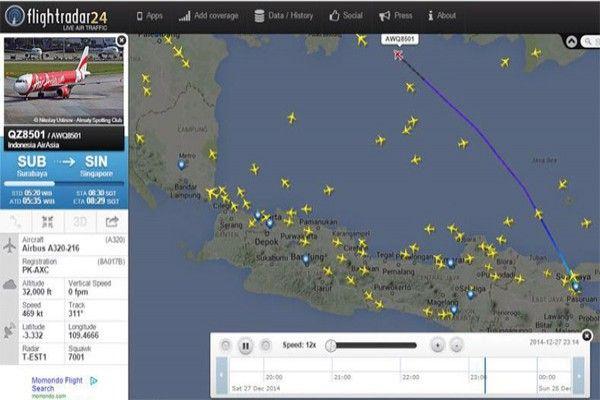Pause the flight playback

pos(245,346)
